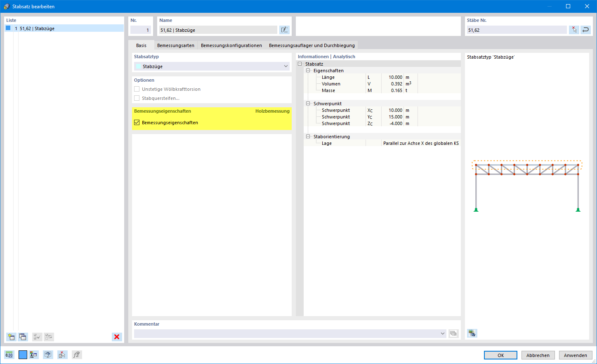Open the Kommentar dropdown
Image resolution: width=597 pixels, height=364 pixels.
[290, 333]
